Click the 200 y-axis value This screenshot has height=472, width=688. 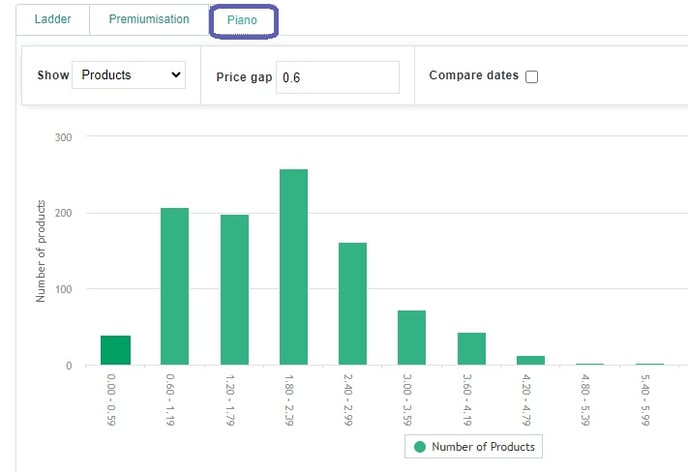63,213
